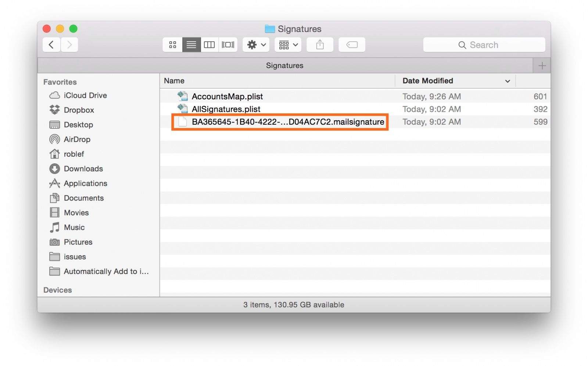Click the Edit Tags icon

[x=352, y=45]
